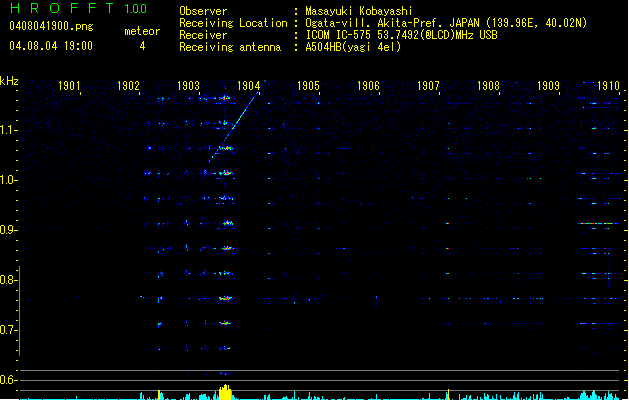629x400 pixels.
Task: Click the large yellow power peak at bottom
Action: point(225,392)
